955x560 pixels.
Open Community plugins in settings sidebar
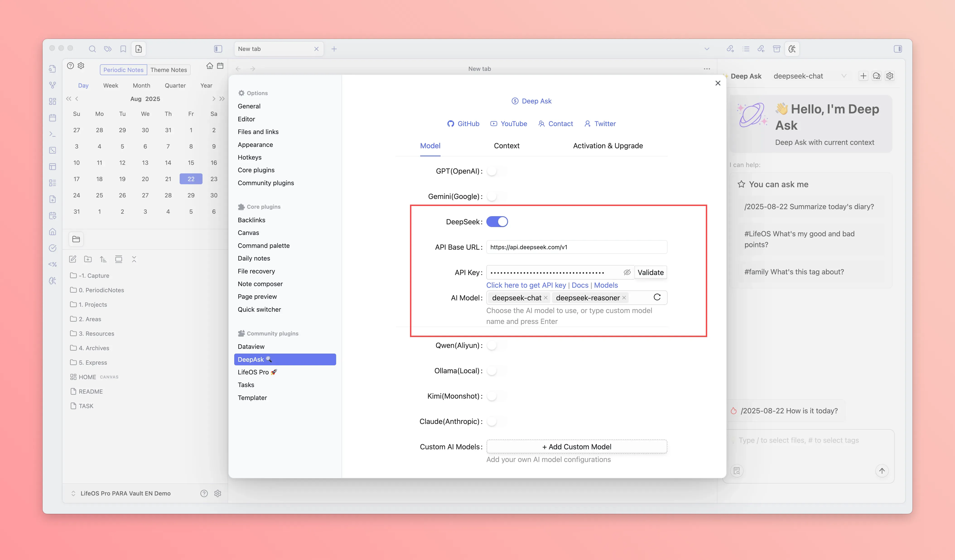pyautogui.click(x=266, y=183)
